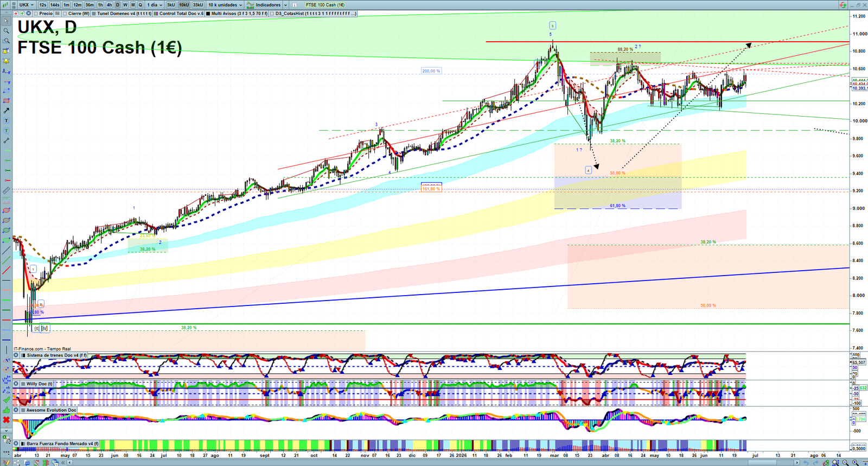The image size is (868, 466).
Task: Toggle Tunel Domenec v4 indicator
Action: (93, 13)
